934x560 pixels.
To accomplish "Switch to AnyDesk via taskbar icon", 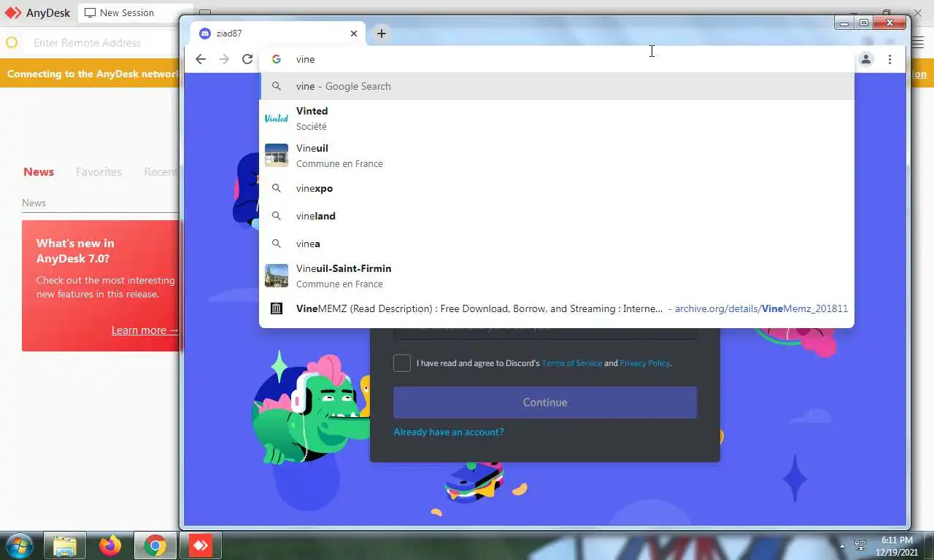I will (x=201, y=545).
